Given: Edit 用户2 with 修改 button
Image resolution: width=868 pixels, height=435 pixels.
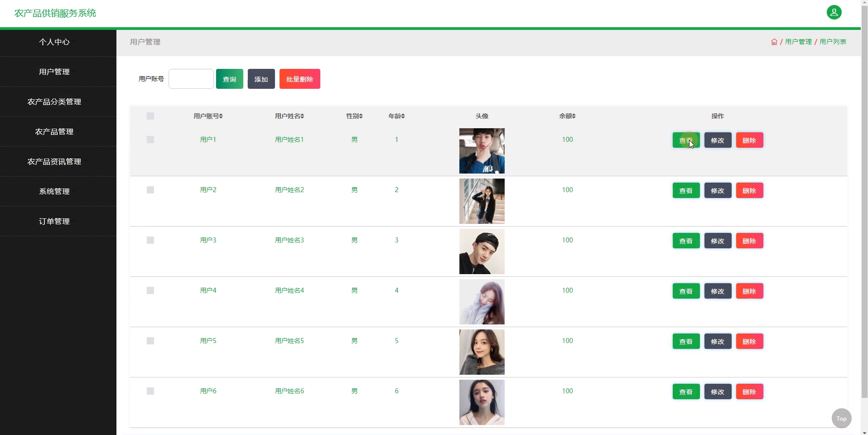Looking at the screenshot, I should pos(718,190).
